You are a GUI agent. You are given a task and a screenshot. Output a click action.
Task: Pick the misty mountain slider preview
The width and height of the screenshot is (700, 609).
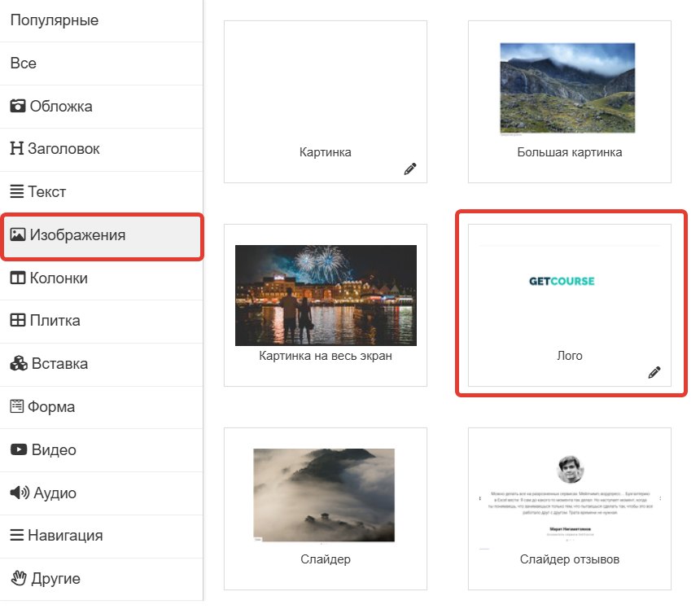(x=324, y=495)
